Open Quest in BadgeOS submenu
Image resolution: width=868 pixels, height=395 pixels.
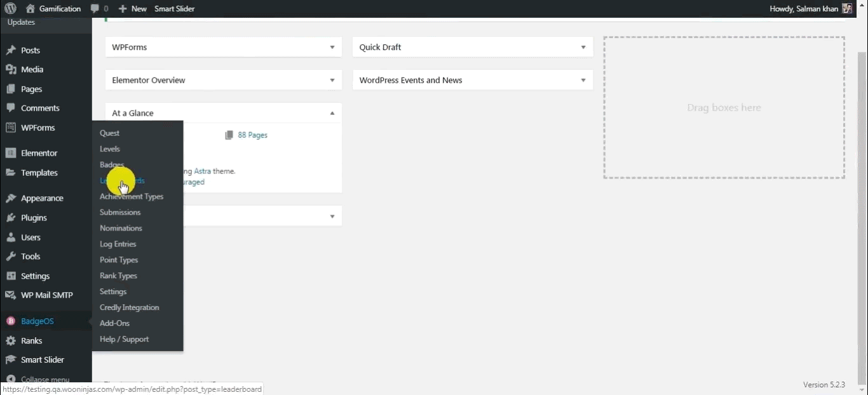click(110, 133)
